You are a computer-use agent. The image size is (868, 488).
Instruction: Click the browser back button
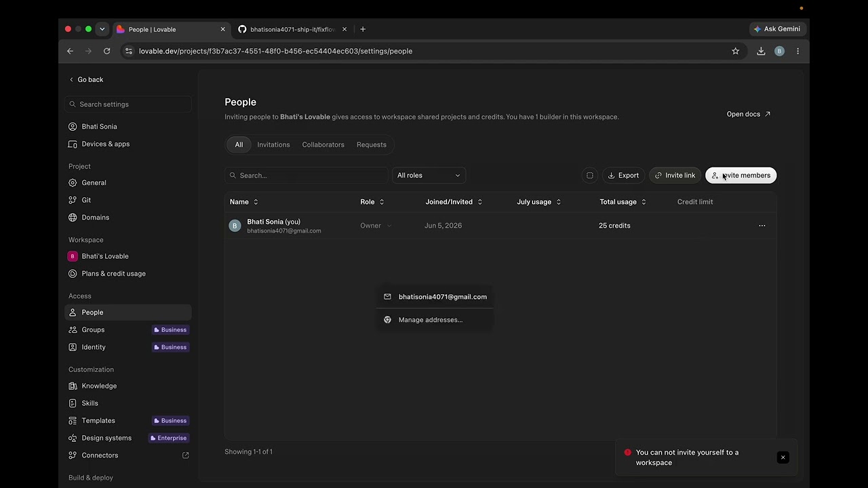coord(70,51)
